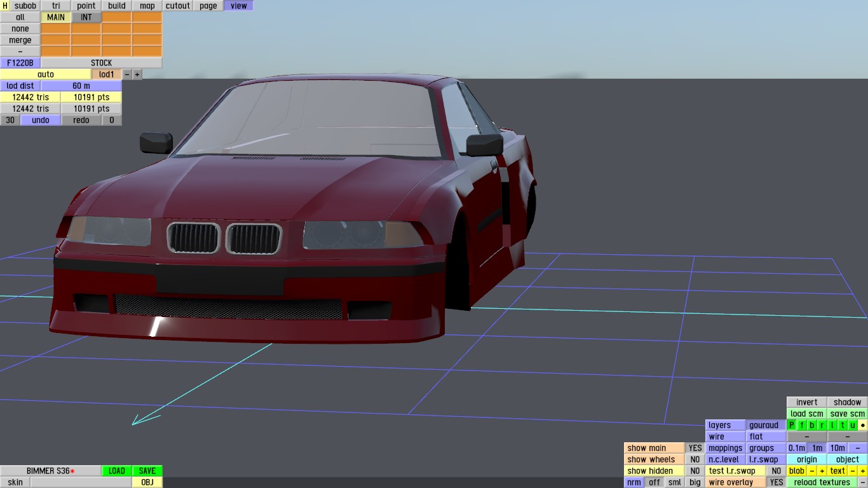Viewport: 868px width, 488px height.
Task: Toggle show wheels NO value
Action: click(695, 459)
